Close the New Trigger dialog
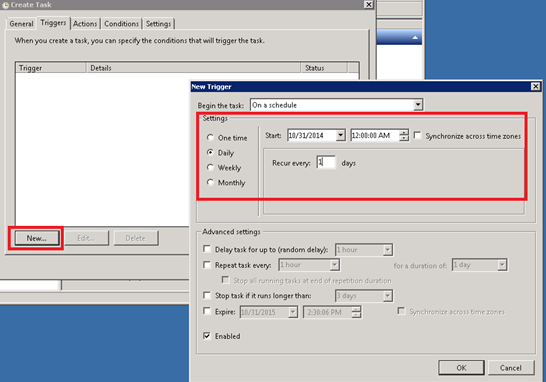The height and width of the screenshot is (382, 546). [536, 86]
